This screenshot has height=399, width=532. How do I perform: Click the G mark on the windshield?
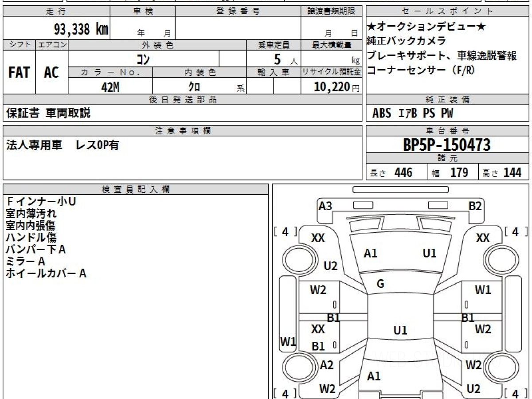pos(380,285)
